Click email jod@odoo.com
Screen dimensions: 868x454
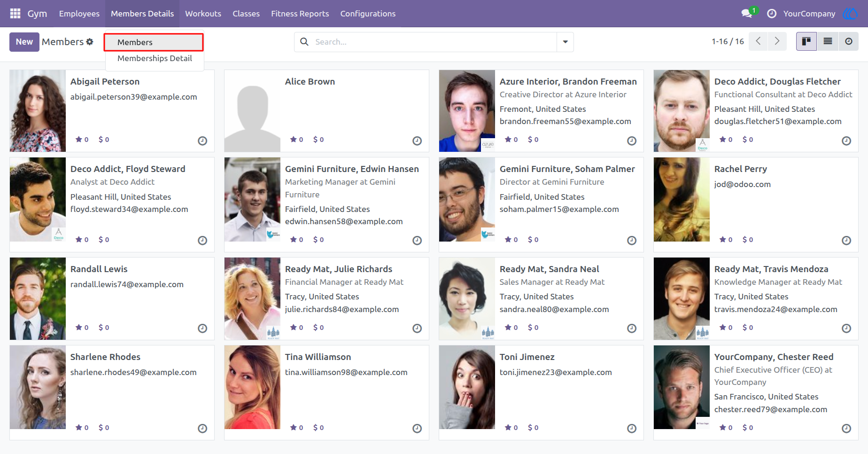coord(742,184)
